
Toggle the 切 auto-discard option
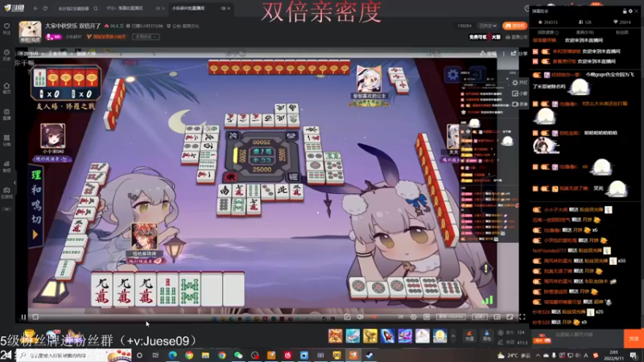pos(36,219)
